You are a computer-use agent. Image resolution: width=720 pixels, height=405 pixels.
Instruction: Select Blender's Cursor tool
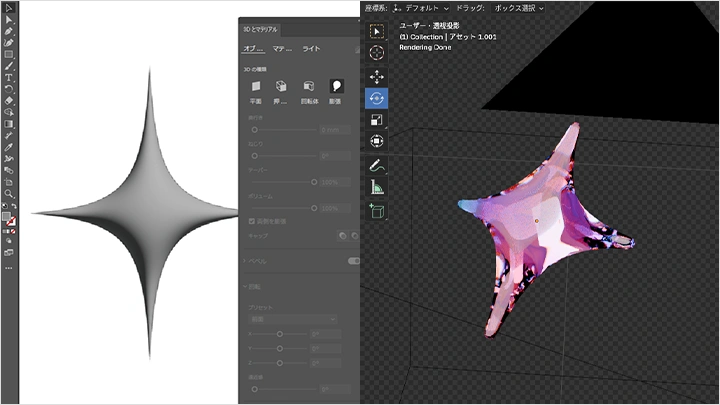[x=377, y=53]
